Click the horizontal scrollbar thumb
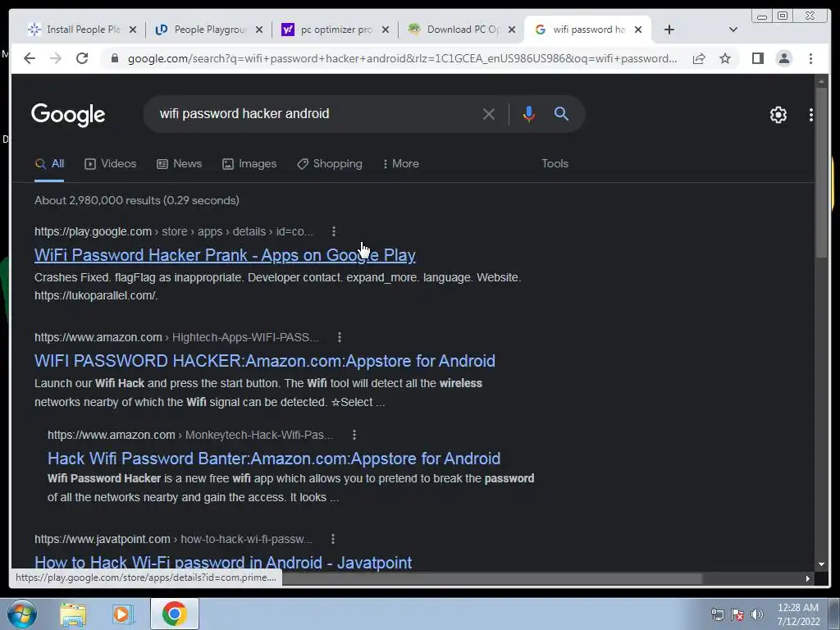 pyautogui.click(x=492, y=578)
